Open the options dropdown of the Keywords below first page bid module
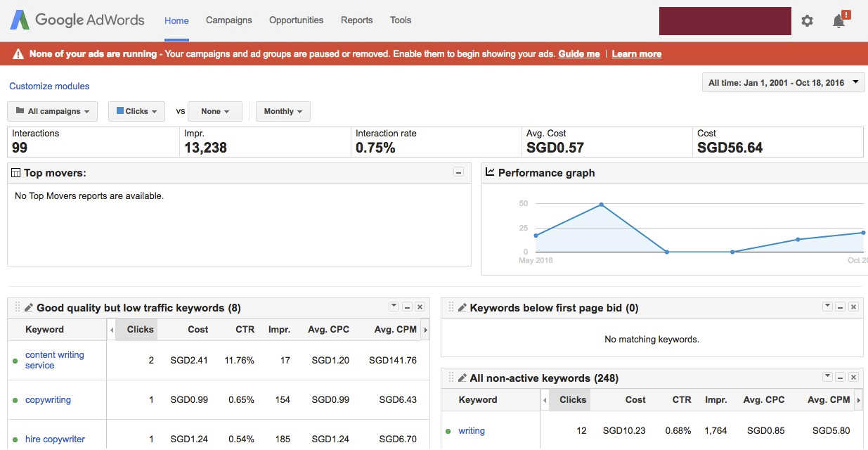The height and width of the screenshot is (450, 868). pyautogui.click(x=828, y=307)
